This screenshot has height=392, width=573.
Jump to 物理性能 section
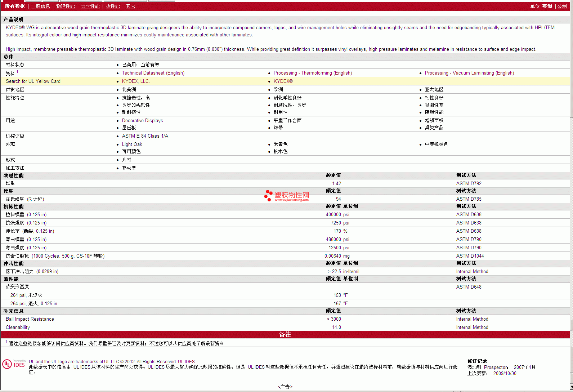(65, 6)
